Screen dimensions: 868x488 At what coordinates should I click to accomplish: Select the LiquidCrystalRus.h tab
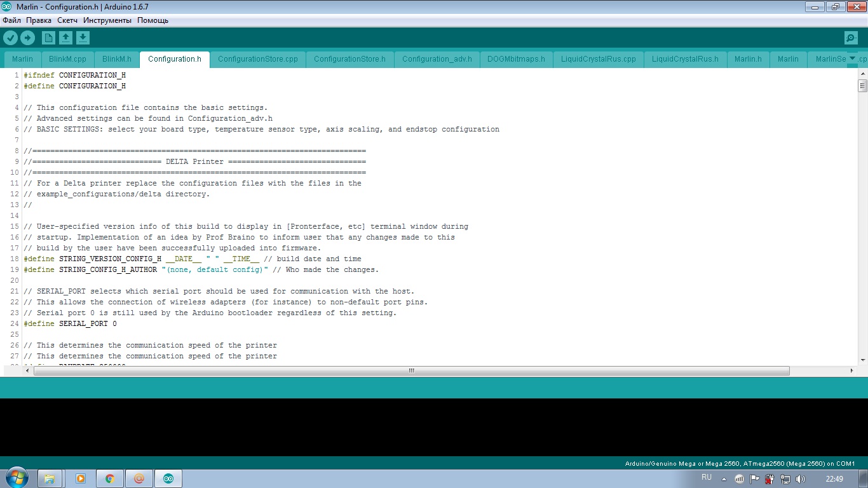685,59
